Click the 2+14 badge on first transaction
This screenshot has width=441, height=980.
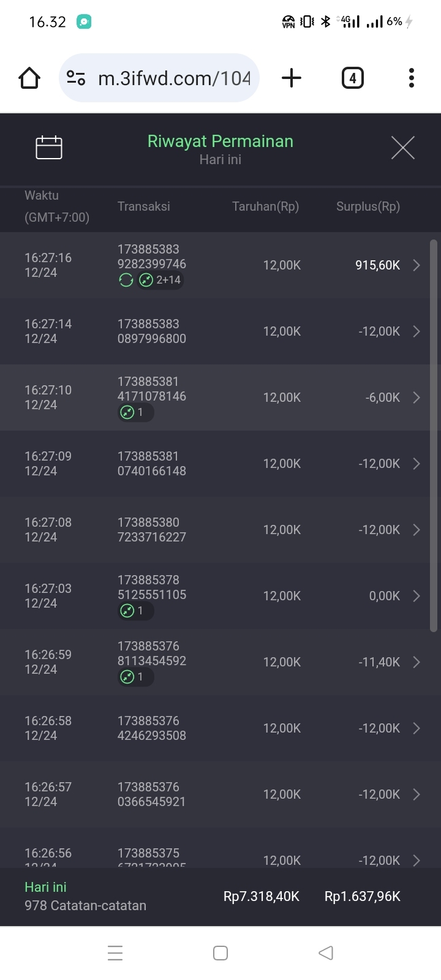tap(160, 280)
